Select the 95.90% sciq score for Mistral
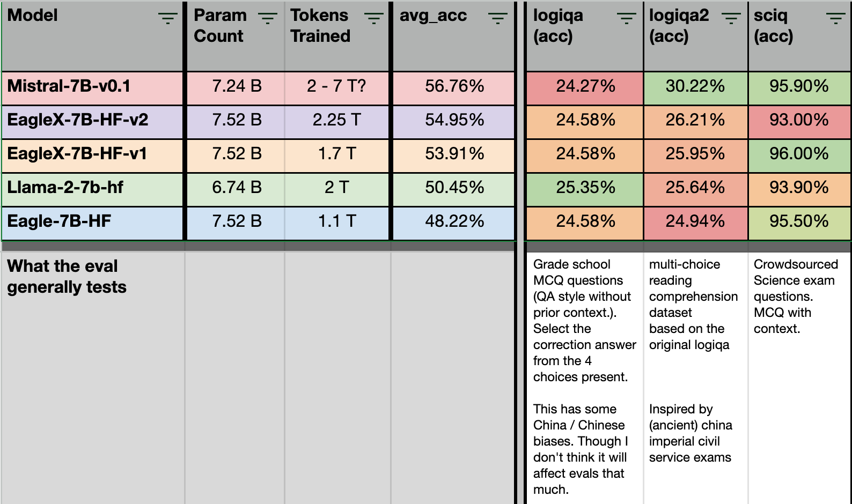852x504 pixels. click(x=799, y=87)
